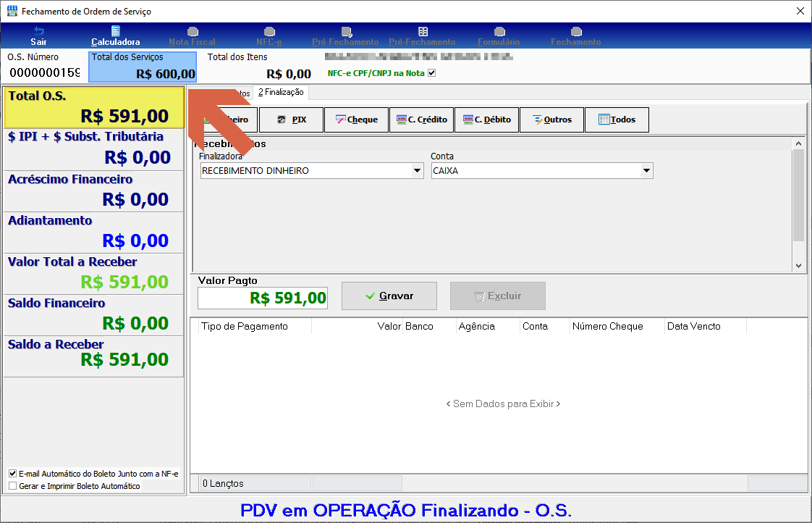Image resolution: width=812 pixels, height=523 pixels.
Task: Close the Fechamento de Ordem de Serviço window
Action: [x=800, y=11]
